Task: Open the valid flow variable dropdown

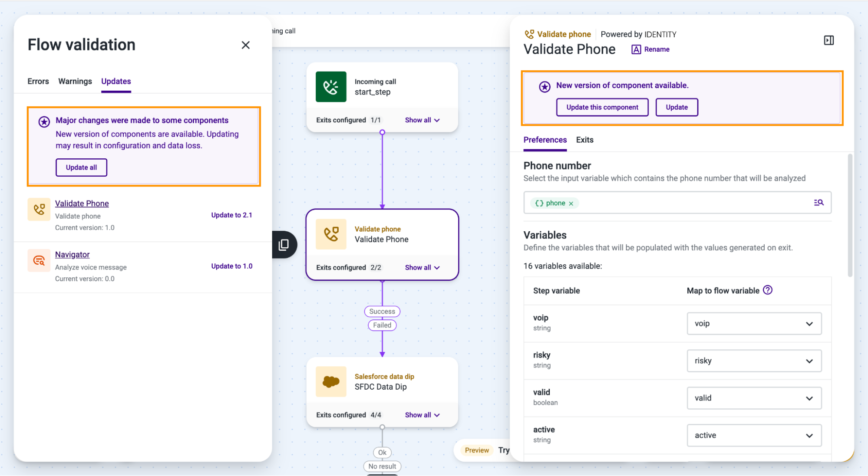Action: (754, 398)
